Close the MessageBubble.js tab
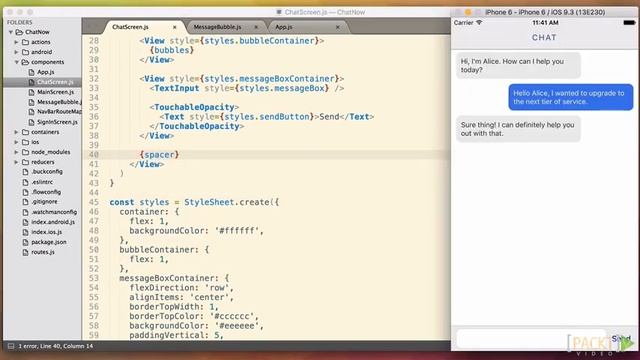 coord(256,27)
